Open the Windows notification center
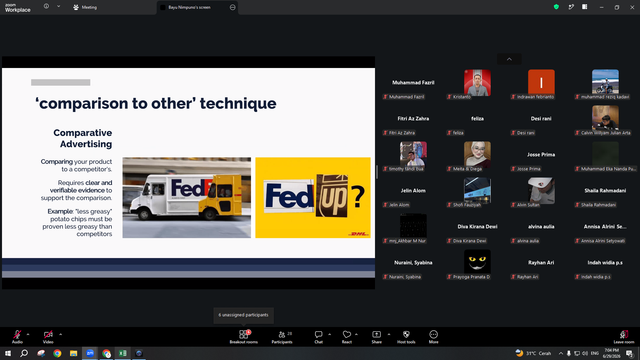640x360 pixels. (x=629, y=353)
